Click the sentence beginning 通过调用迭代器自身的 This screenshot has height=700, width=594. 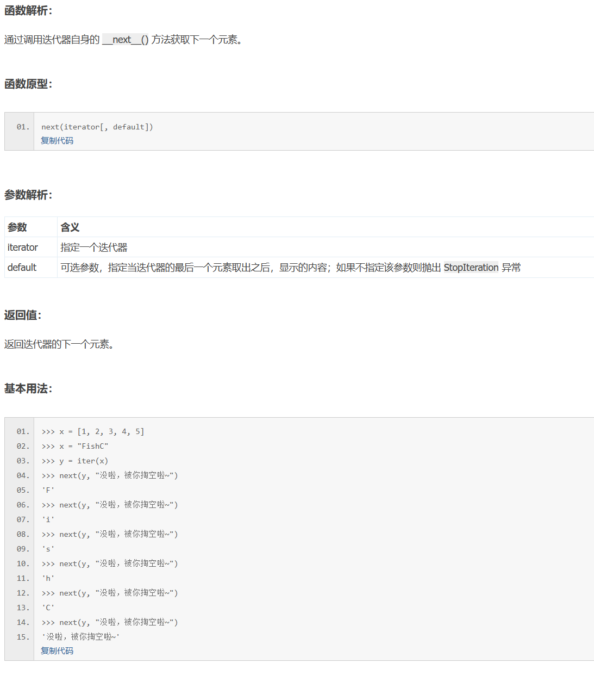point(123,40)
